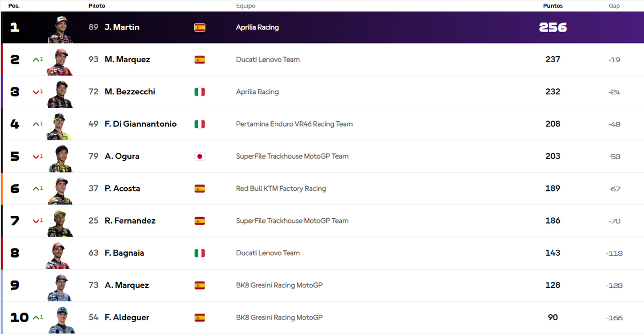Click the green up arrow in Di Giannantonio row
The width and height of the screenshot is (644, 334).
[35, 124]
